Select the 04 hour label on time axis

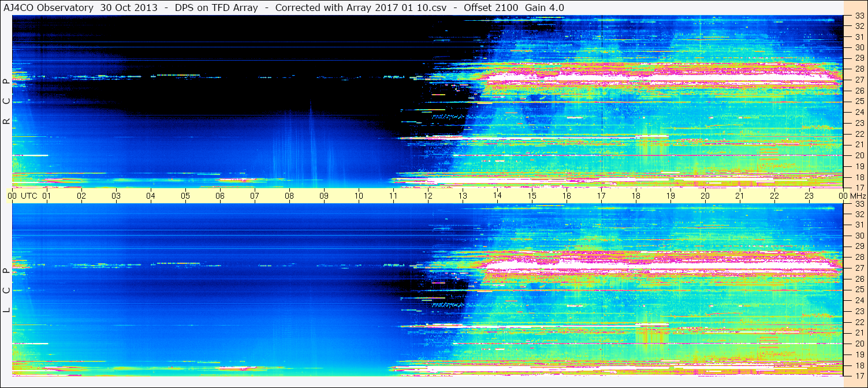(x=151, y=196)
